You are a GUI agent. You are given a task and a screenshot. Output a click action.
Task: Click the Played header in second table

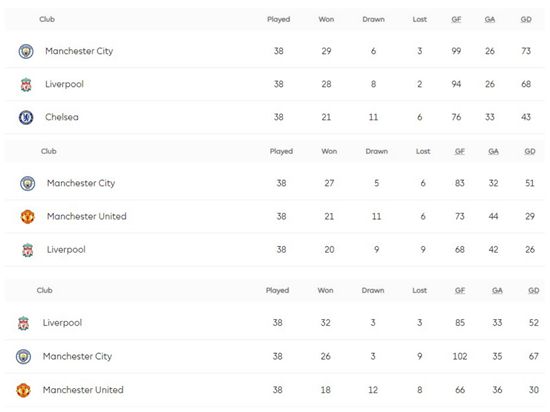pos(281,151)
